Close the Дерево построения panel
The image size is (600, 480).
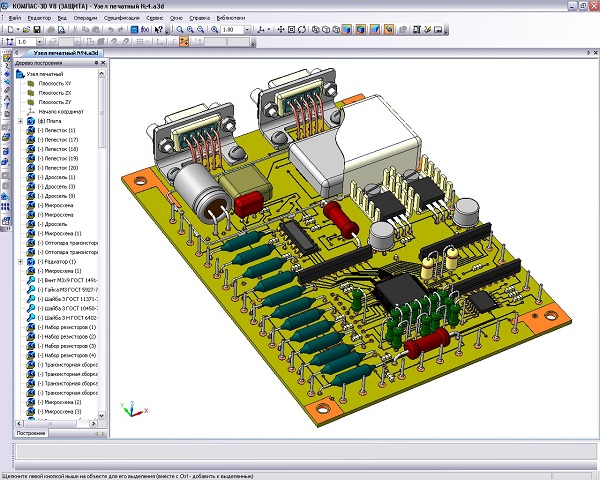103,63
